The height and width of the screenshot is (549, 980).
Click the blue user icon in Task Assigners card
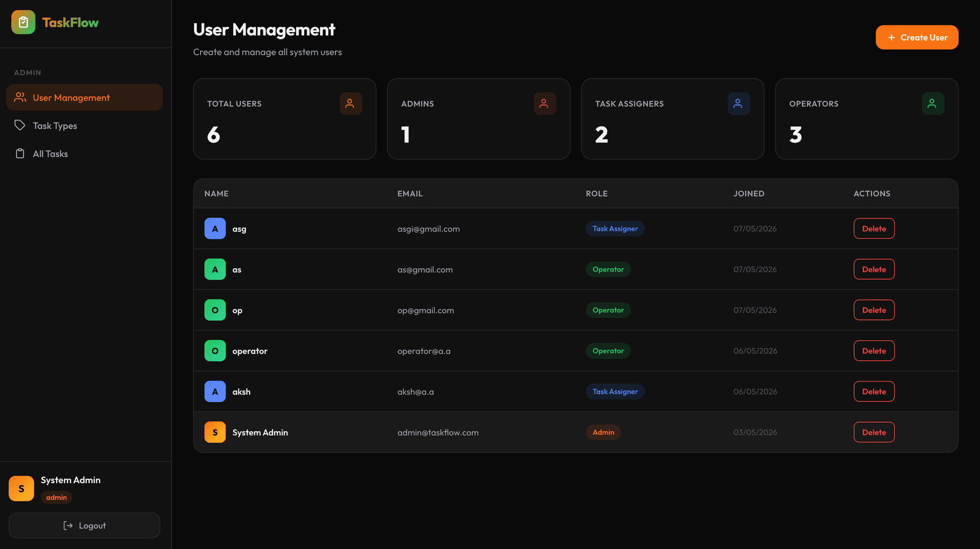pos(738,104)
